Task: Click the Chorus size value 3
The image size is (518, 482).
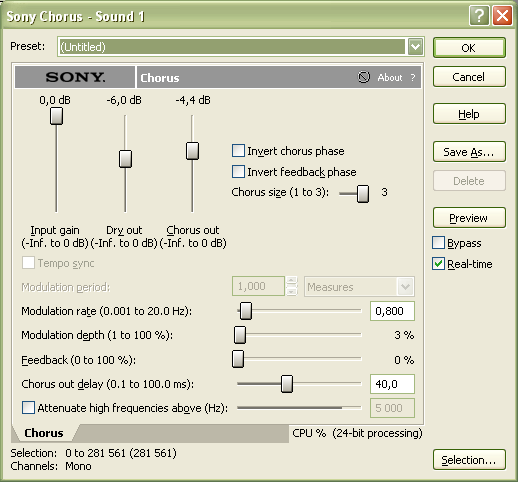Action: point(384,192)
